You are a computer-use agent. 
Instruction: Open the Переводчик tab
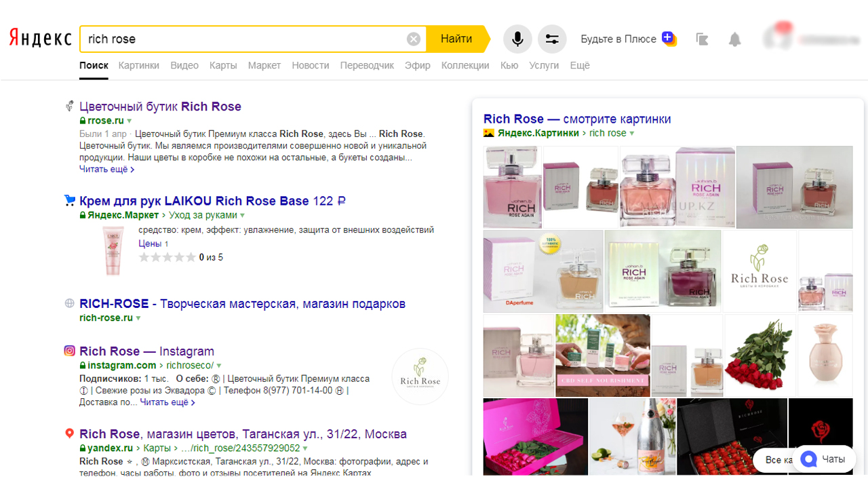pyautogui.click(x=367, y=66)
